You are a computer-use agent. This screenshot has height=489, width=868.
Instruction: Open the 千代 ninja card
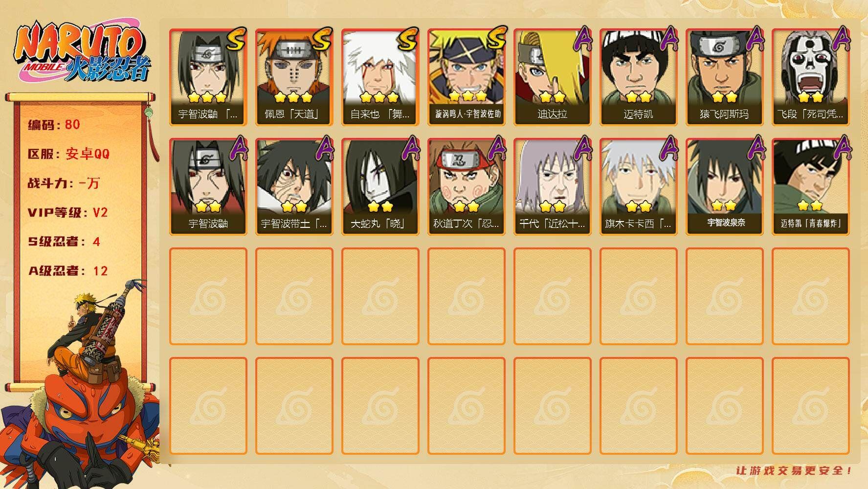click(552, 187)
